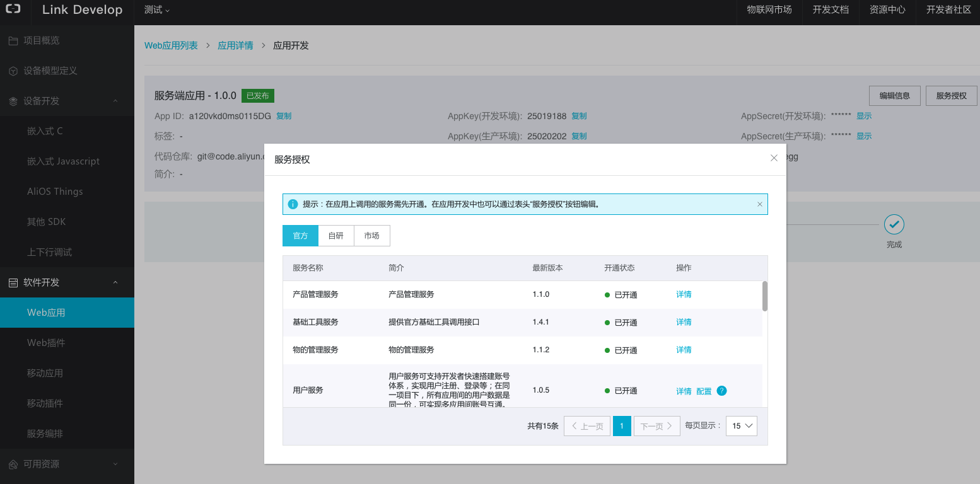Open 详情 for 物的管理服务
980x484 pixels.
click(x=684, y=350)
